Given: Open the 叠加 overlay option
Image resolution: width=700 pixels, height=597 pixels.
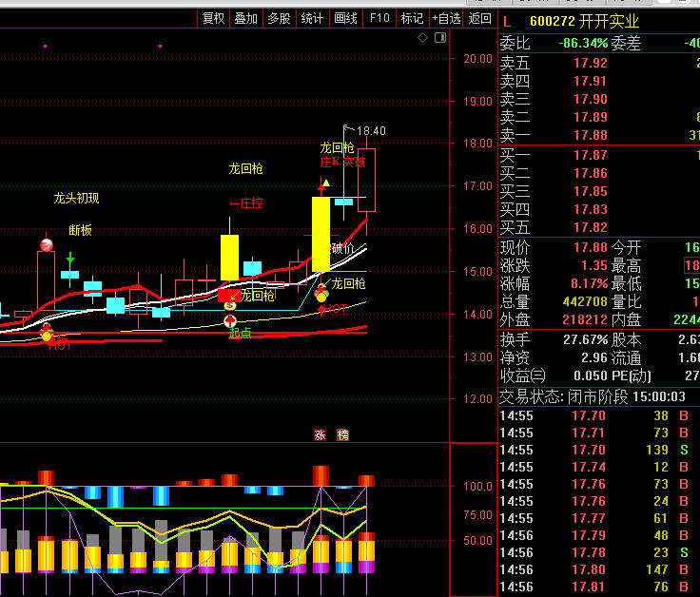Looking at the screenshot, I should point(245,18).
